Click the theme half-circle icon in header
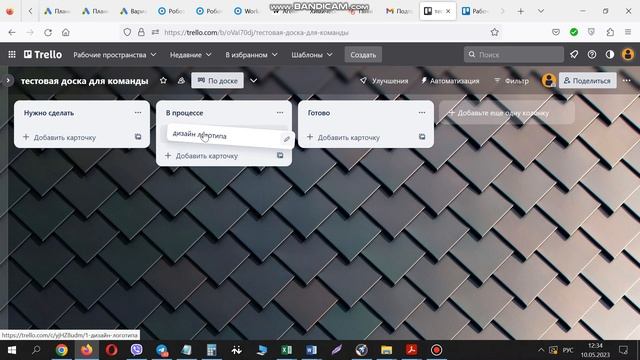The width and height of the screenshot is (640, 360). [x=610, y=54]
